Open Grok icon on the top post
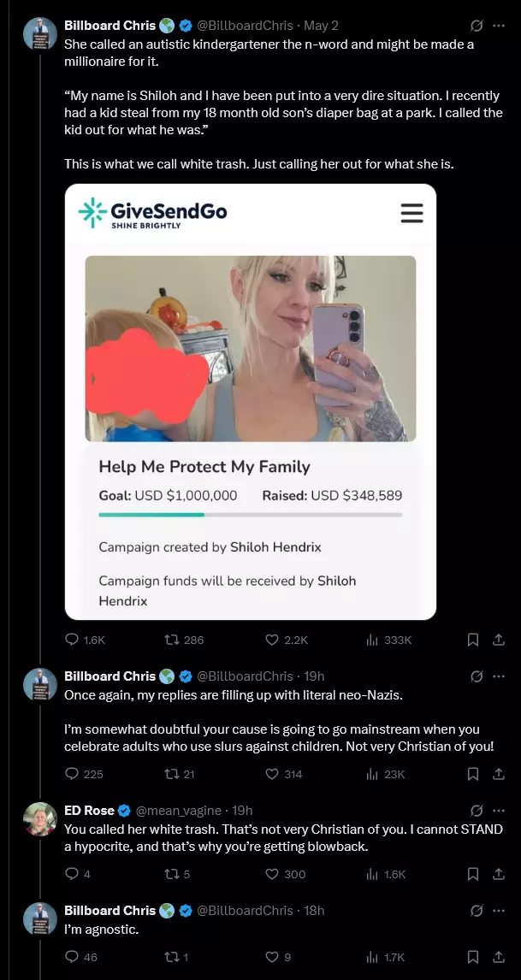The image size is (521, 980). click(476, 26)
